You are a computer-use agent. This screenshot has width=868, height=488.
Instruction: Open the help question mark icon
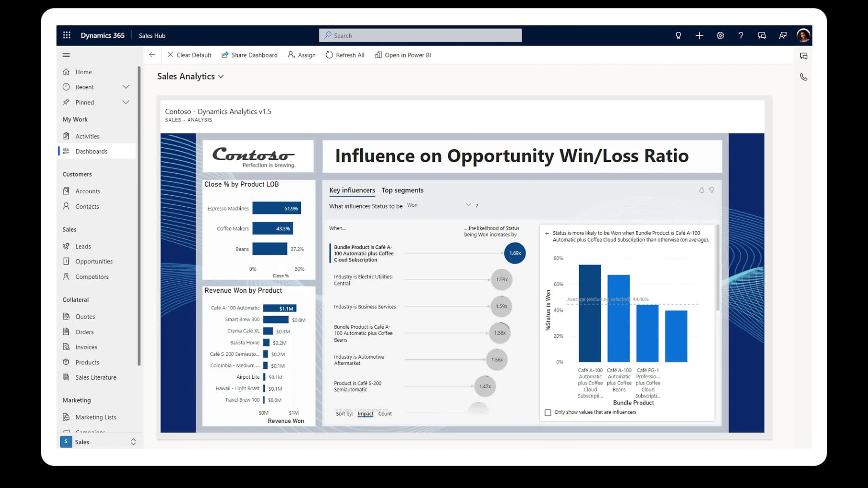coord(741,36)
